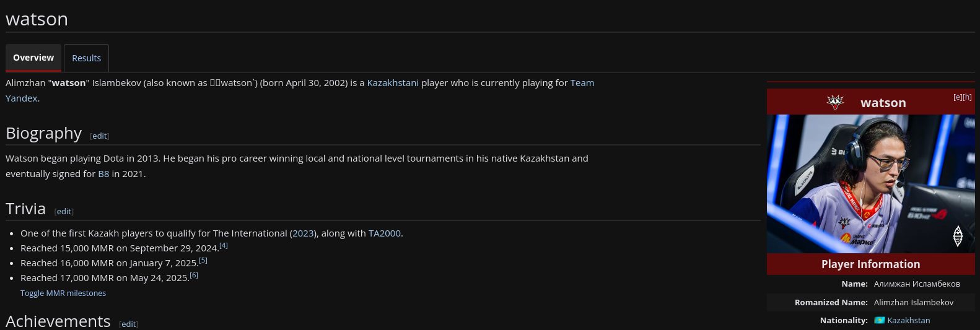The width and height of the screenshot is (980, 330).
Task: Open the Kazakhstan nationality link in infobox
Action: tap(909, 320)
